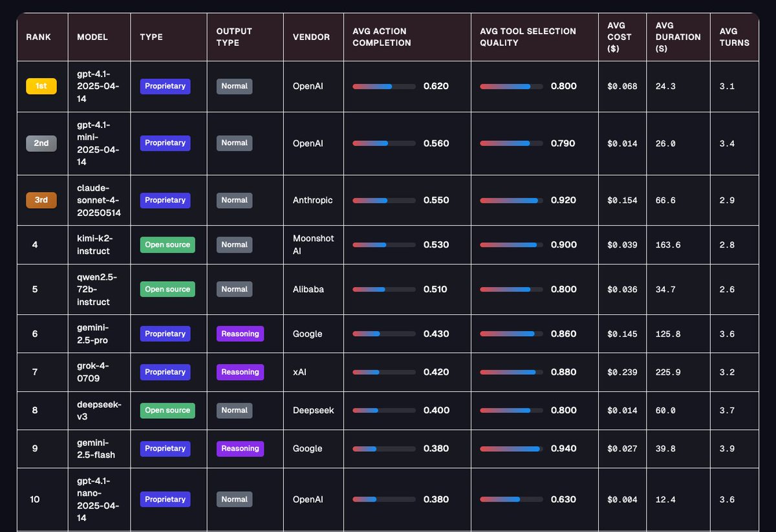Select model name kimi-k2-instruct
Image resolution: width=776 pixels, height=532 pixels.
(x=94, y=244)
